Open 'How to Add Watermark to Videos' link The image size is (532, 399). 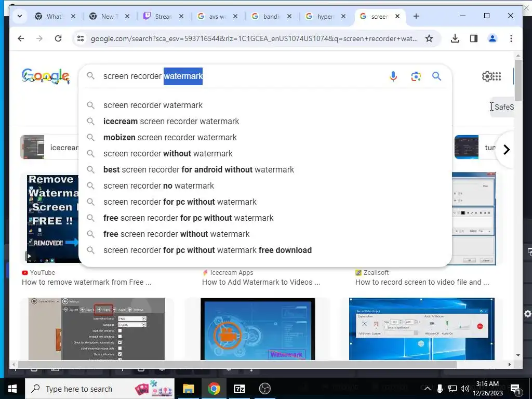click(x=261, y=282)
